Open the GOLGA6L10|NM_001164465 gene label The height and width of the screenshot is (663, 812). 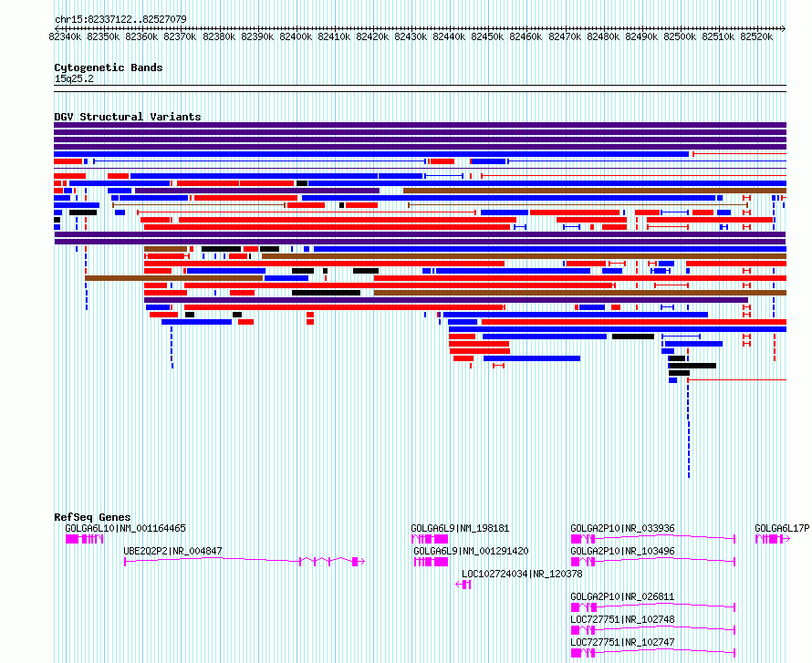(125, 528)
